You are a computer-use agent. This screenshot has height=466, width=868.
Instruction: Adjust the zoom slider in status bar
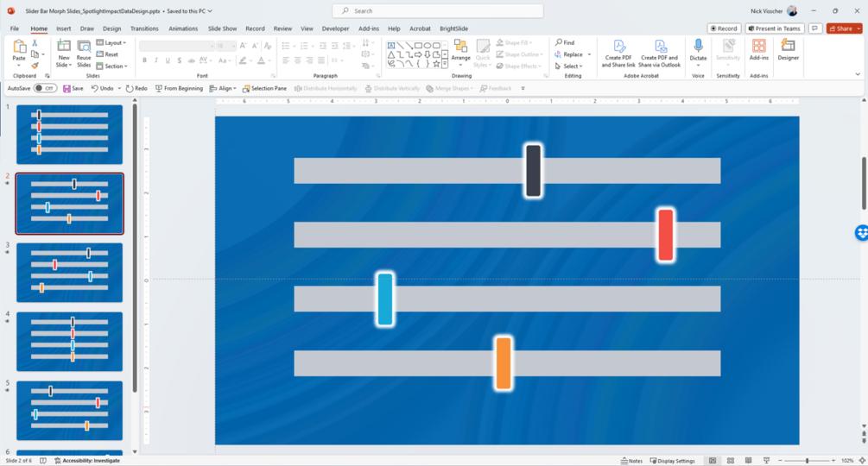(807, 461)
